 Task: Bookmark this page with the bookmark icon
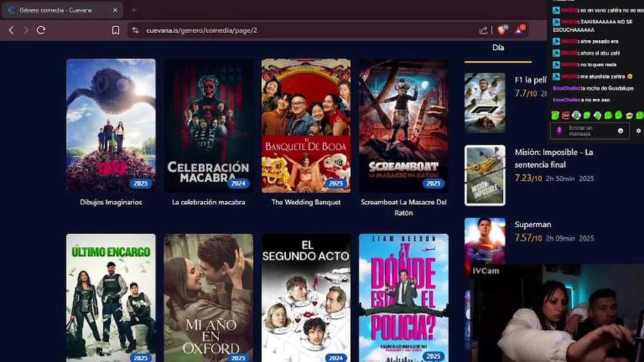pyautogui.click(x=116, y=30)
